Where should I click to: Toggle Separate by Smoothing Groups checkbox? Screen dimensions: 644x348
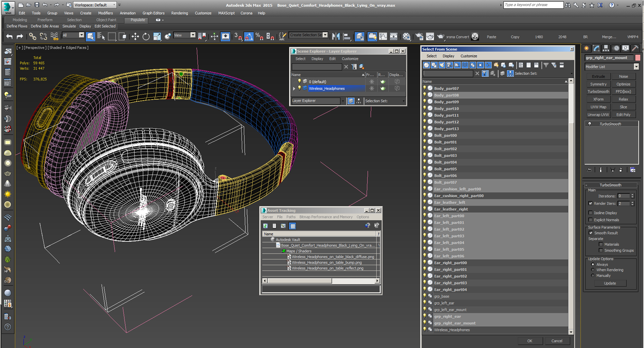coord(601,250)
